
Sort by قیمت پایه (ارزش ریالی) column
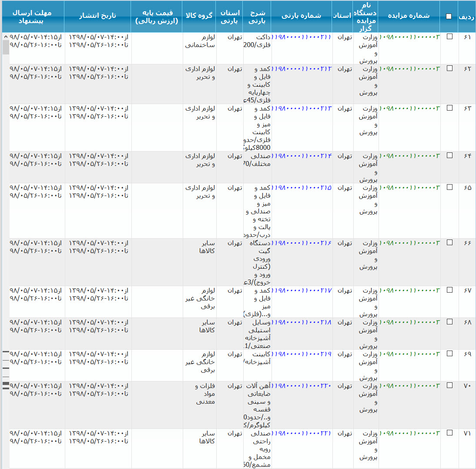(x=157, y=17)
